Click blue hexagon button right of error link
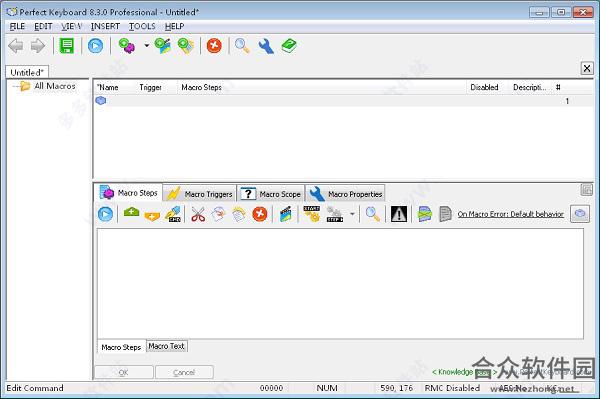The image size is (600, 399). click(x=580, y=214)
